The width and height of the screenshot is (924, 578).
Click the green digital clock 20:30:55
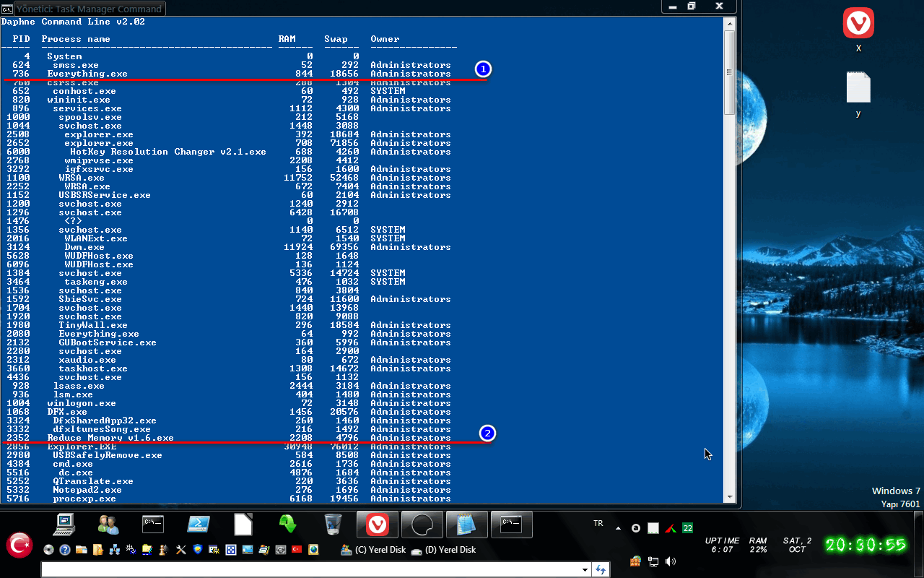[x=866, y=545]
